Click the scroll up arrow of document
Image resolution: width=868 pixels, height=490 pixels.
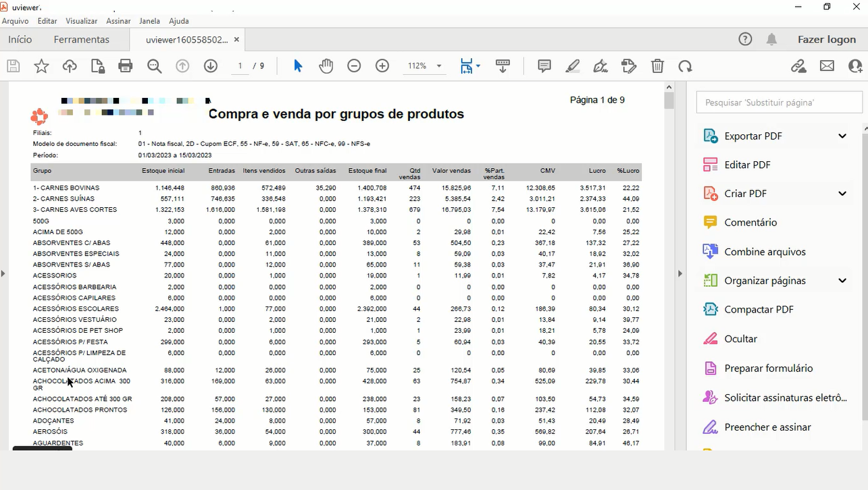669,87
